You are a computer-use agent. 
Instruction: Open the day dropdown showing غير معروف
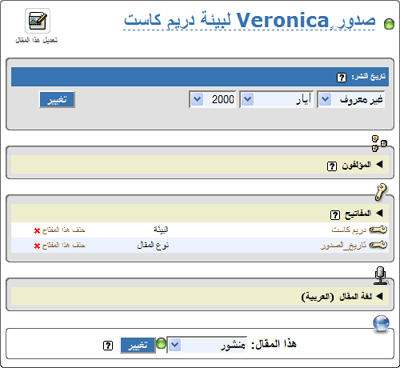[x=351, y=99]
